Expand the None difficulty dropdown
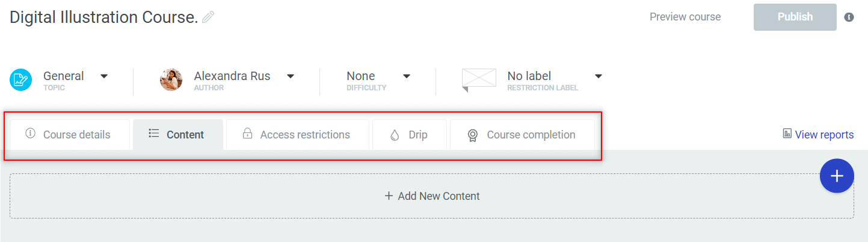Image resolution: width=868 pixels, height=242 pixels. point(407,76)
